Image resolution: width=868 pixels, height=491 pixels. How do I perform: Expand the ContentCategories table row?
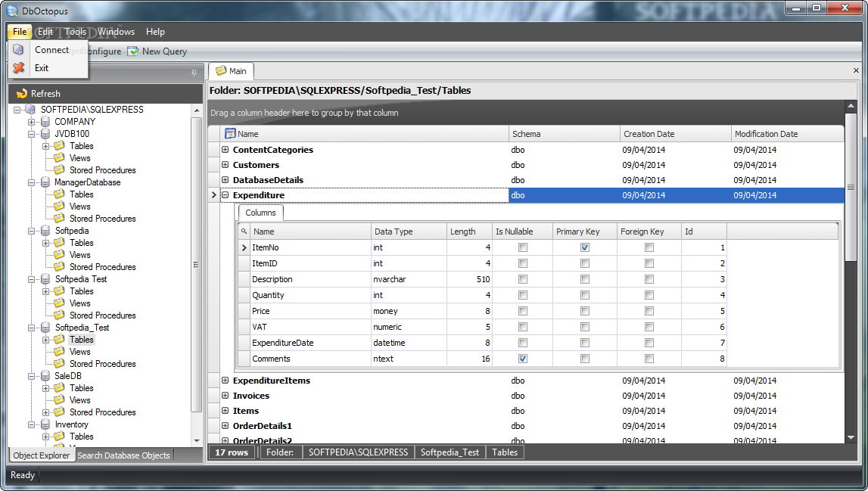tap(226, 150)
